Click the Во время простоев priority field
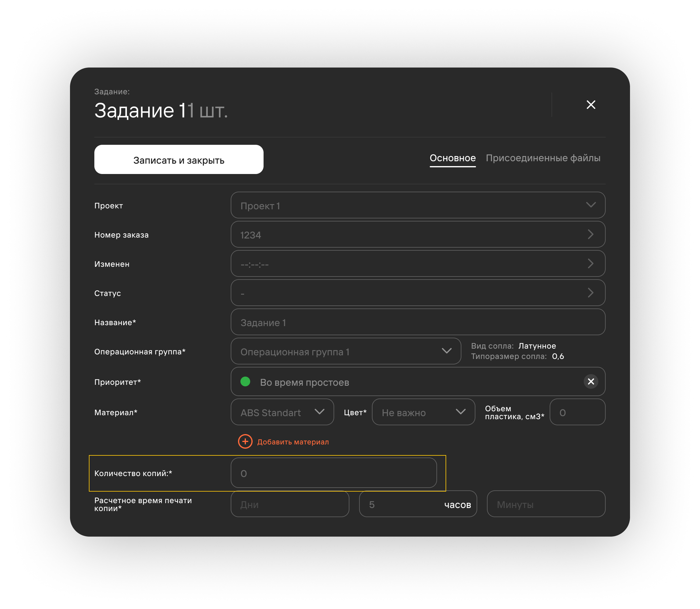The height and width of the screenshot is (609, 700). [x=418, y=381]
